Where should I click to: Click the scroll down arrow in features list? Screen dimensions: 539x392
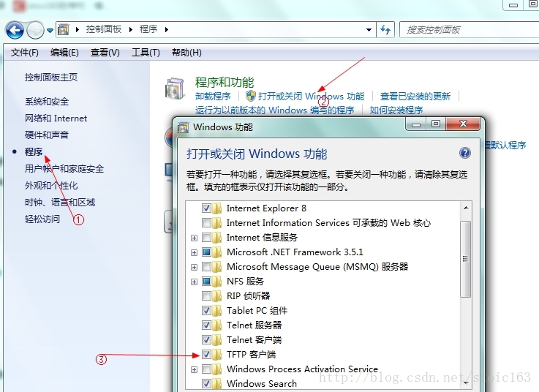pos(466,382)
